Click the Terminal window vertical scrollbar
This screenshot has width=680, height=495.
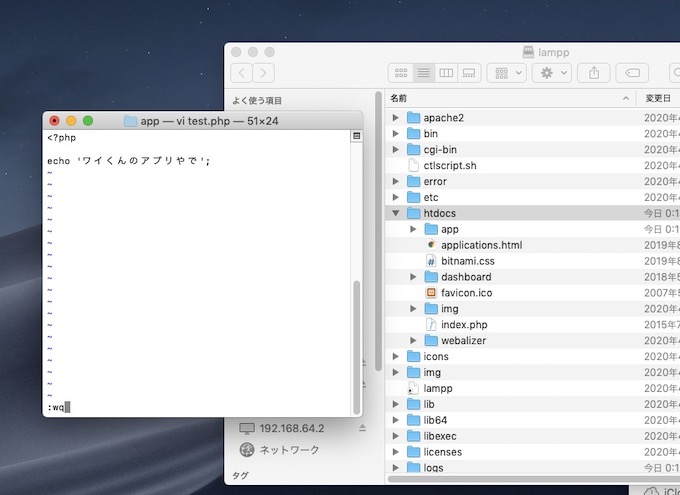click(x=357, y=347)
